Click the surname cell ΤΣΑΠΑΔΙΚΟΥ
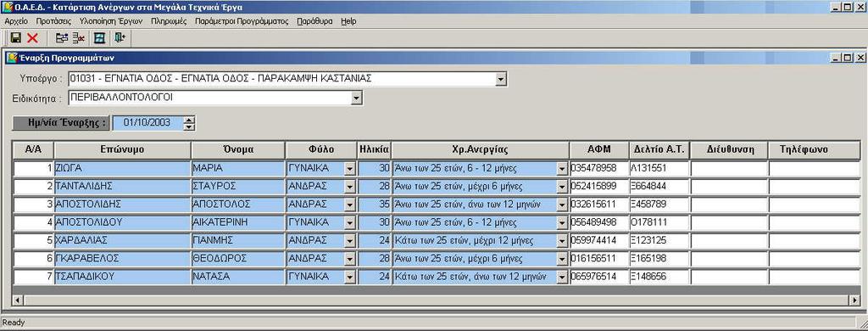The width and height of the screenshot is (868, 331). tap(122, 277)
